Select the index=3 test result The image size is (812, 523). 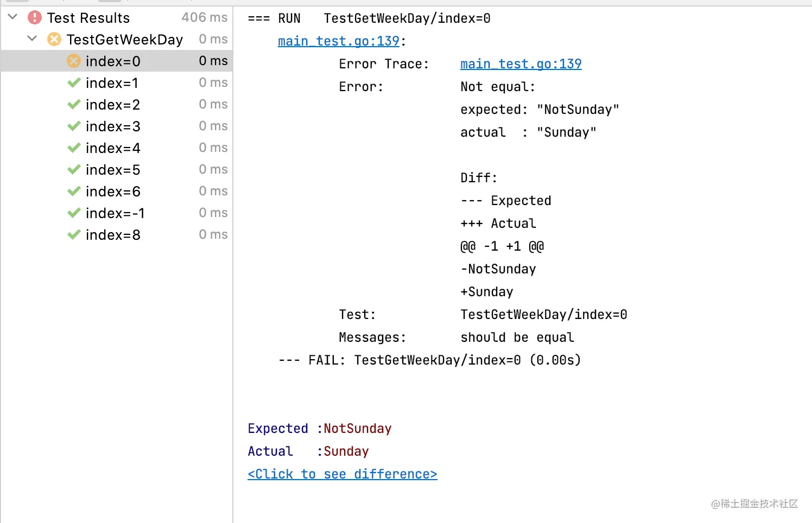tap(117, 126)
